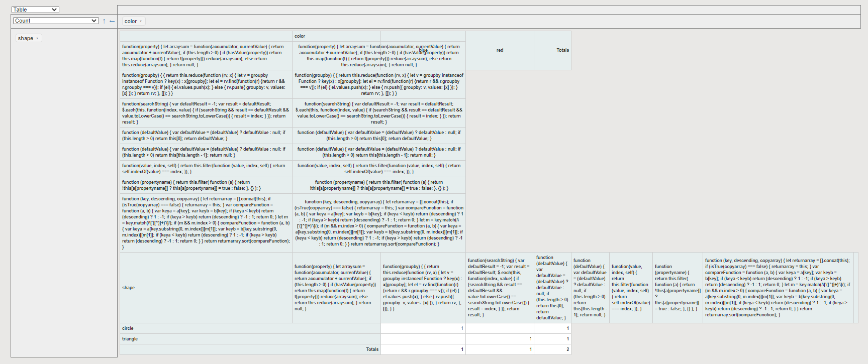
Task: Open filter triangle on color attribute
Action: (x=141, y=21)
